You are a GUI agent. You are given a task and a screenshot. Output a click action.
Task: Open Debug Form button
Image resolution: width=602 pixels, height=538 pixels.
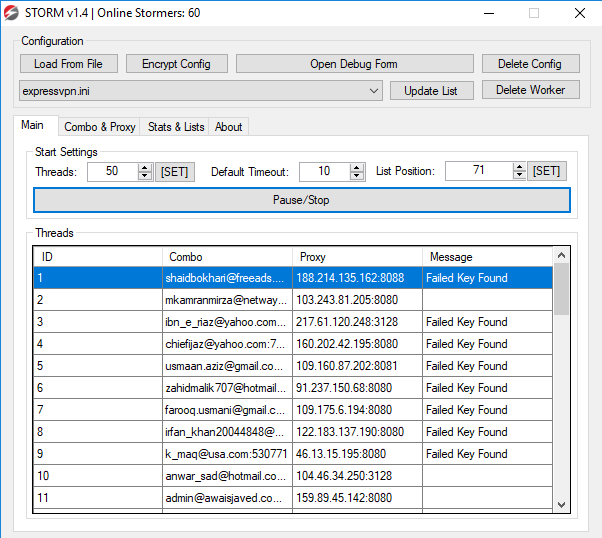pos(354,64)
